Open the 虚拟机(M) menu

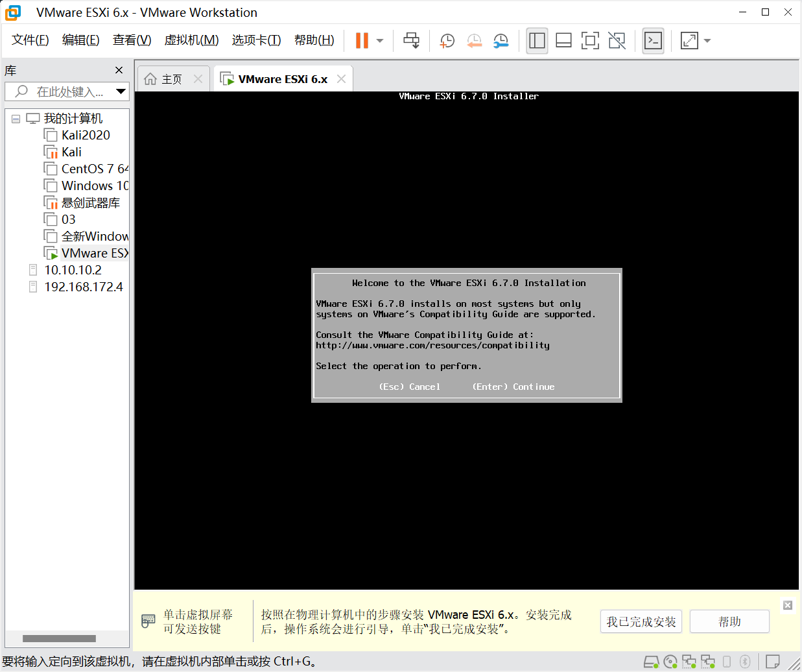pyautogui.click(x=191, y=40)
